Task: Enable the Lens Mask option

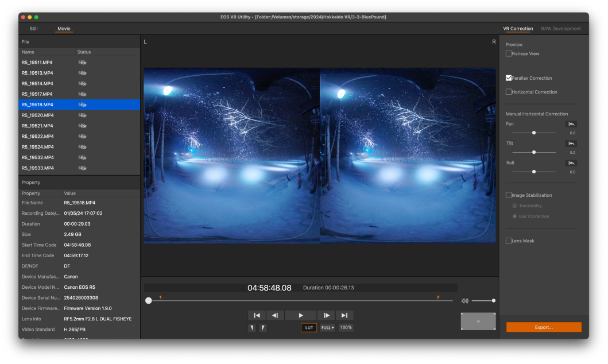Action: pyautogui.click(x=509, y=241)
